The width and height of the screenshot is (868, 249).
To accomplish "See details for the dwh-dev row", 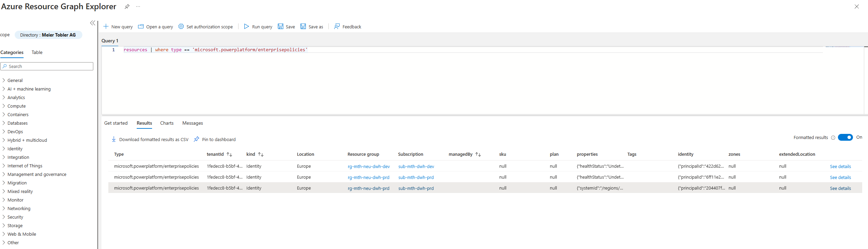I will click(840, 166).
